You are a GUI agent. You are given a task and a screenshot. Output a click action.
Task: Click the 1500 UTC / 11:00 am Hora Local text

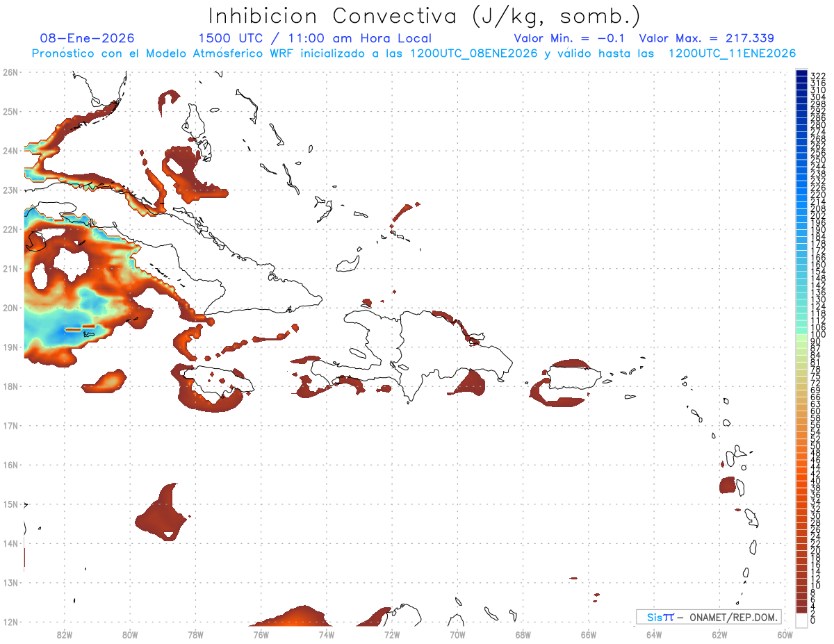click(x=315, y=39)
